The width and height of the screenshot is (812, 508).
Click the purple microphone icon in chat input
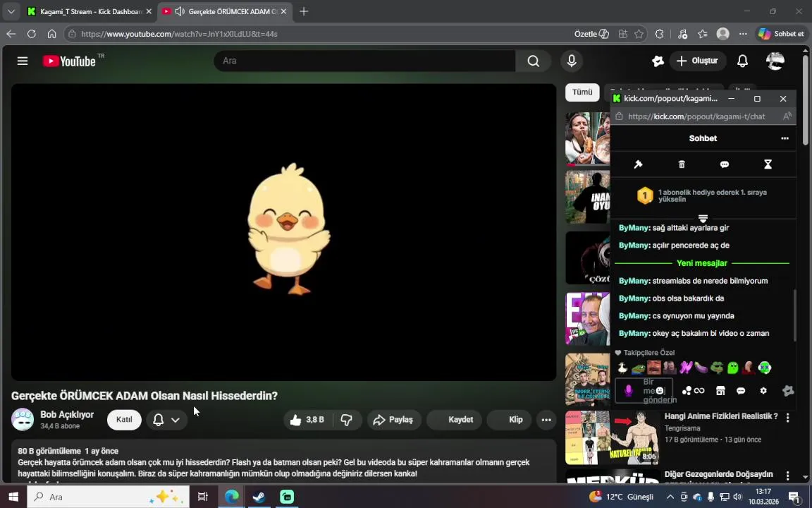(629, 390)
